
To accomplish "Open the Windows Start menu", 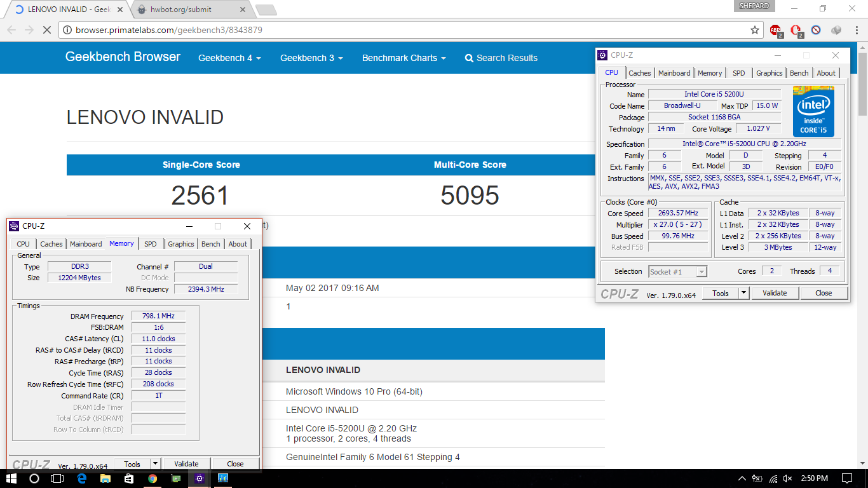I will [11, 478].
